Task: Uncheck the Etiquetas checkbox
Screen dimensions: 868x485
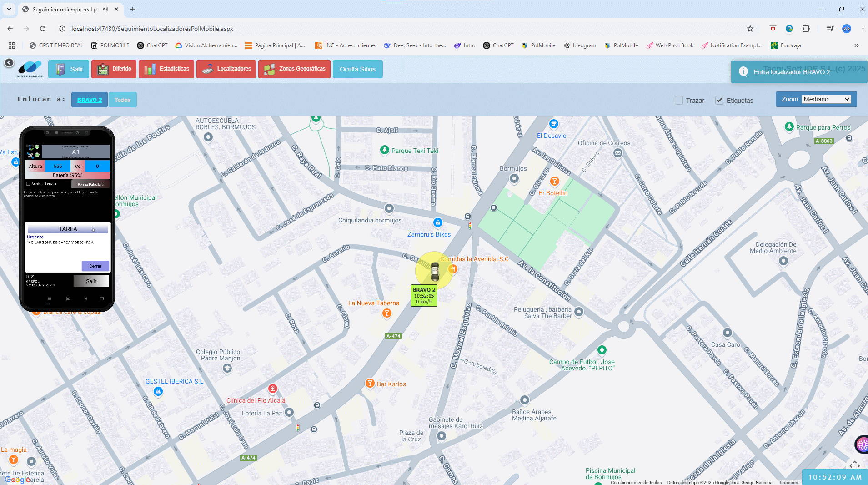Action: [x=719, y=101]
